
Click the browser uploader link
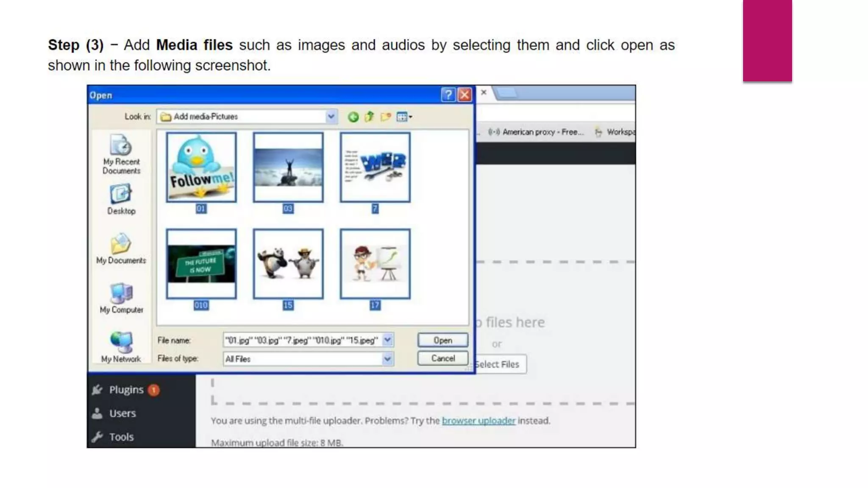(x=479, y=421)
